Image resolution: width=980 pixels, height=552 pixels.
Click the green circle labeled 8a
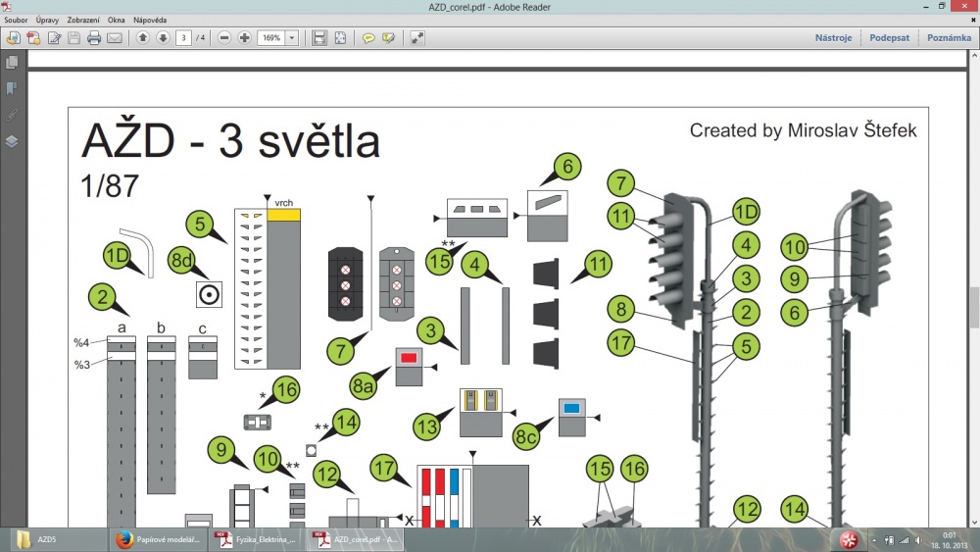pyautogui.click(x=363, y=386)
